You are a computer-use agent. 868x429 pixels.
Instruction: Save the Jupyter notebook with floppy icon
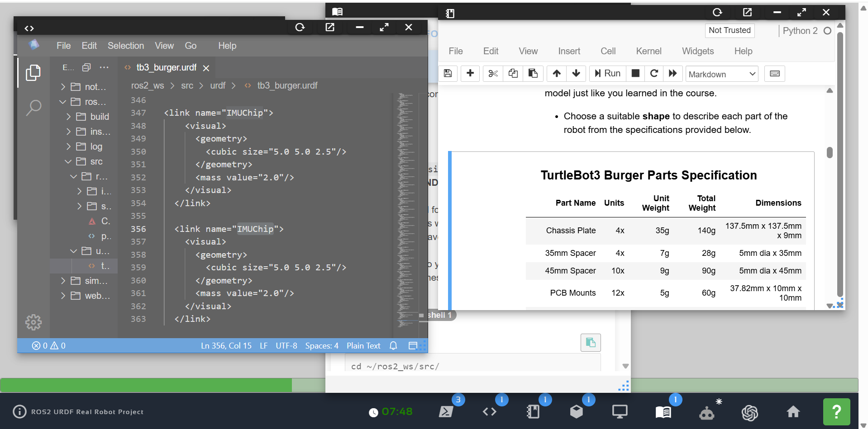point(448,73)
